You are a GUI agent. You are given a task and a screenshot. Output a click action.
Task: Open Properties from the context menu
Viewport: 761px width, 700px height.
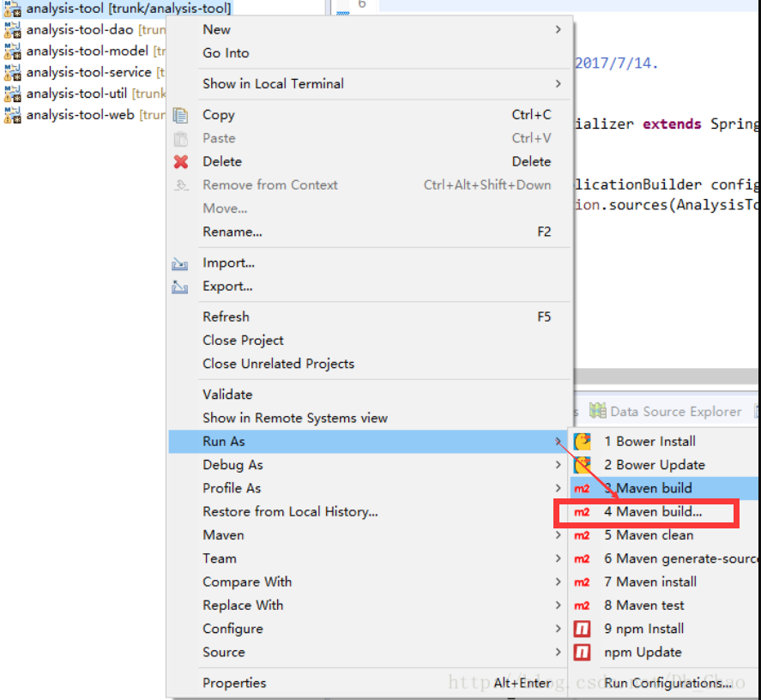point(369,683)
